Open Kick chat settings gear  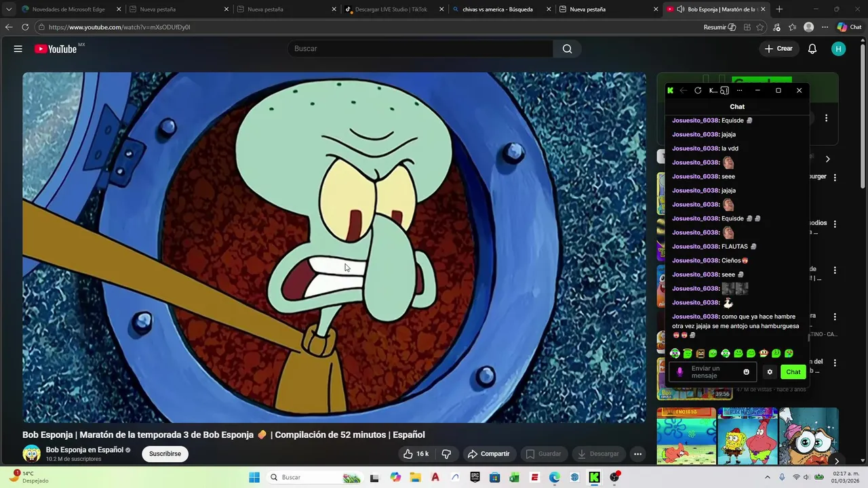770,372
